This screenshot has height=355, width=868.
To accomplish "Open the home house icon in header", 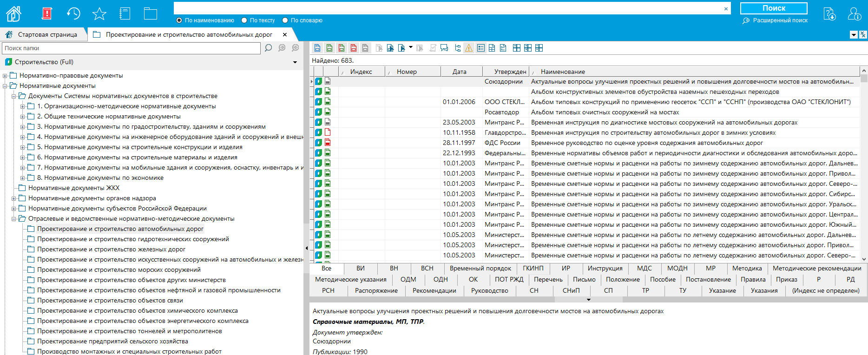I will (x=13, y=13).
